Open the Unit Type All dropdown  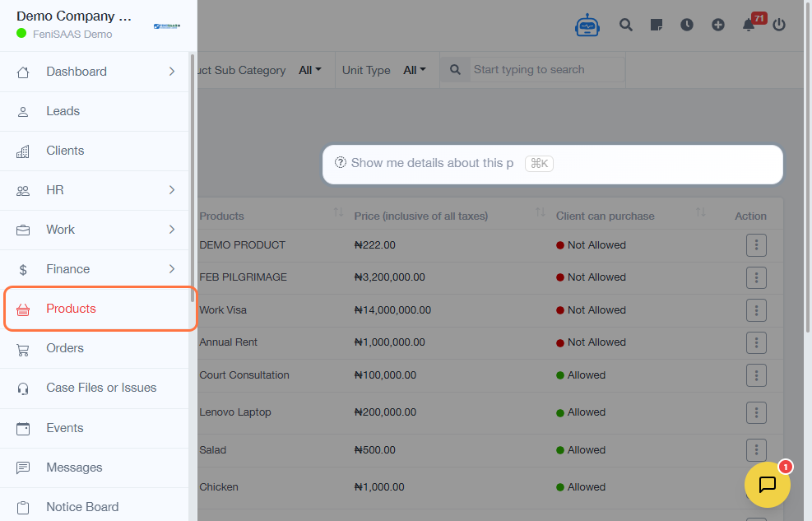click(x=415, y=71)
